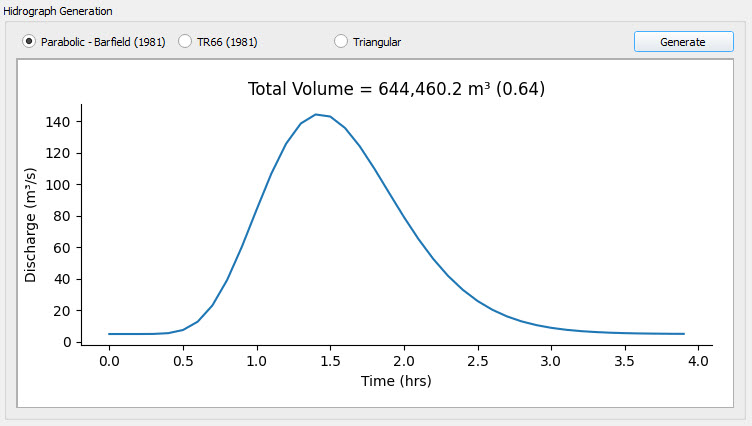Click the 3.5 tick on time axis
Image resolution: width=752 pixels, height=426 pixels.
625,360
